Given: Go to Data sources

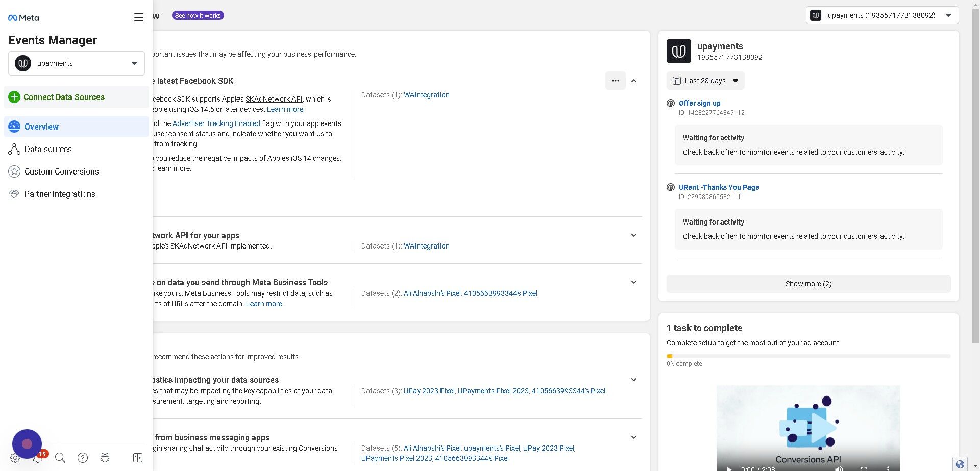Looking at the screenshot, I should [x=48, y=149].
